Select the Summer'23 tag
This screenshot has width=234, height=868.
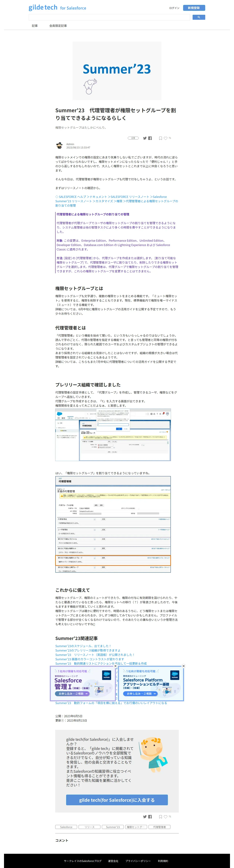pos(113,827)
